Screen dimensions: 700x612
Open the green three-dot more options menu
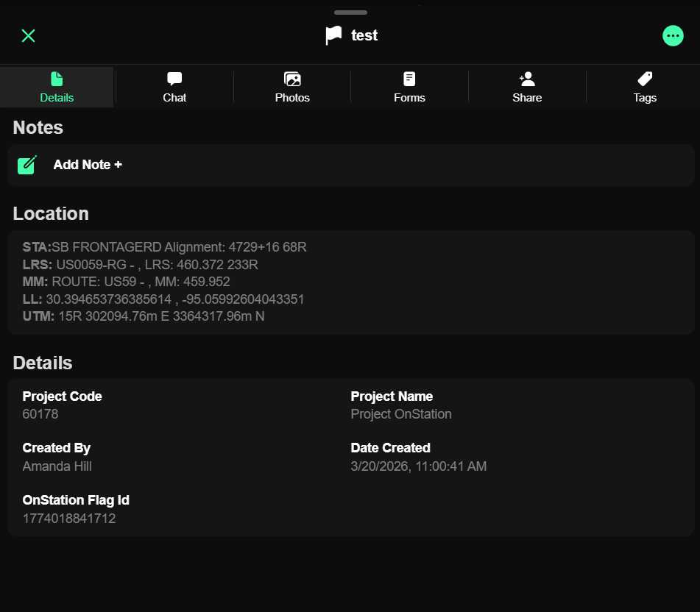673,36
